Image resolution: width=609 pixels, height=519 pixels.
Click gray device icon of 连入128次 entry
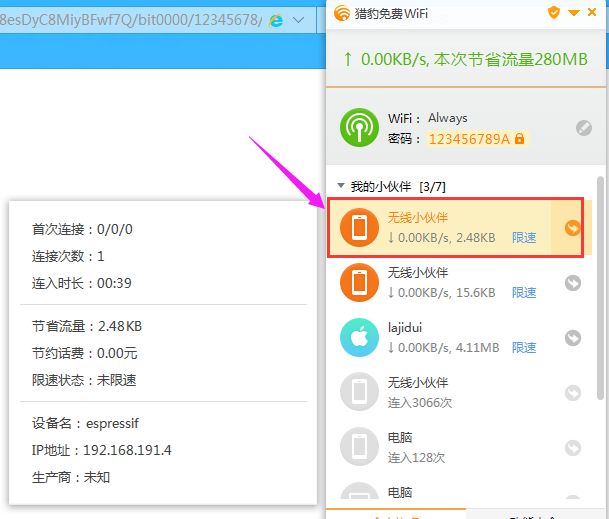359,447
